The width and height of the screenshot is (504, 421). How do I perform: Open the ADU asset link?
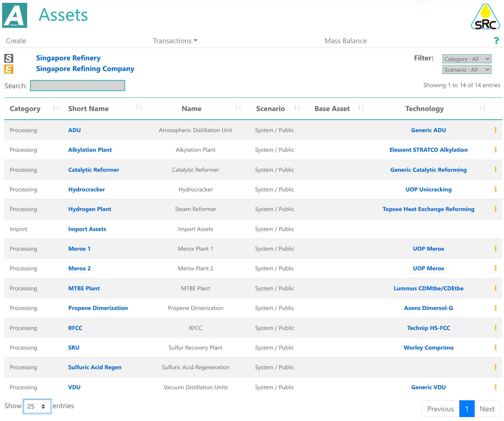pyautogui.click(x=74, y=130)
